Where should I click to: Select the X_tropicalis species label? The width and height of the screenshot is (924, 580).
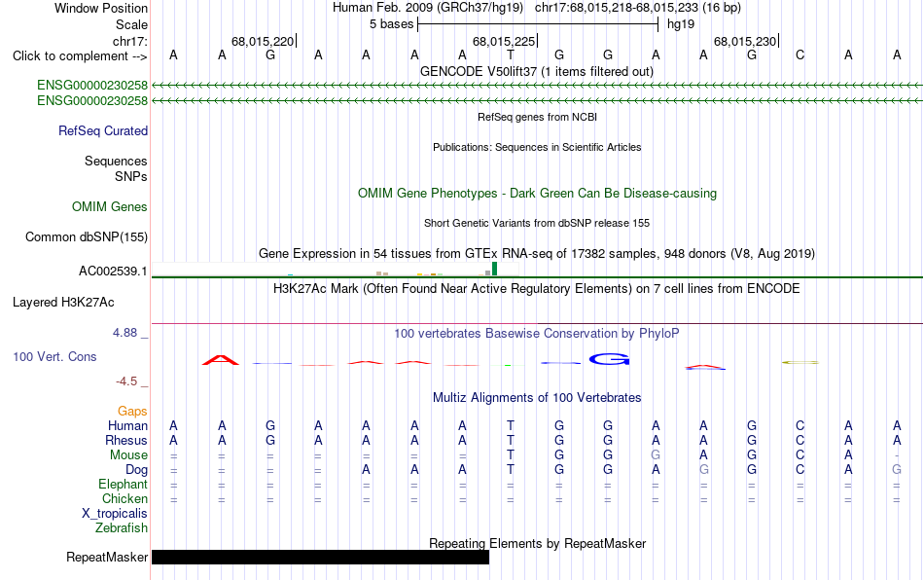[115, 514]
